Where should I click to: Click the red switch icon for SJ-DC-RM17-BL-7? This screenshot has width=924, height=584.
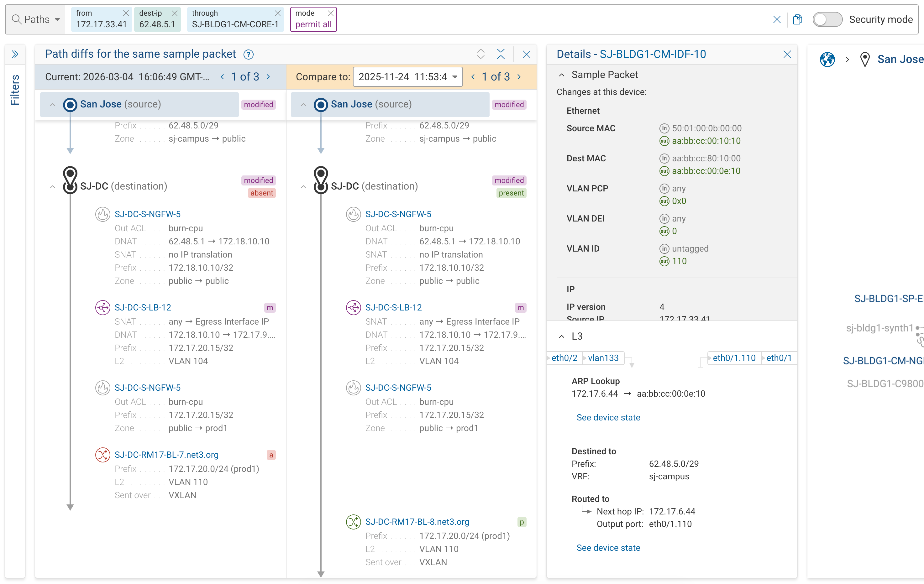tap(102, 455)
